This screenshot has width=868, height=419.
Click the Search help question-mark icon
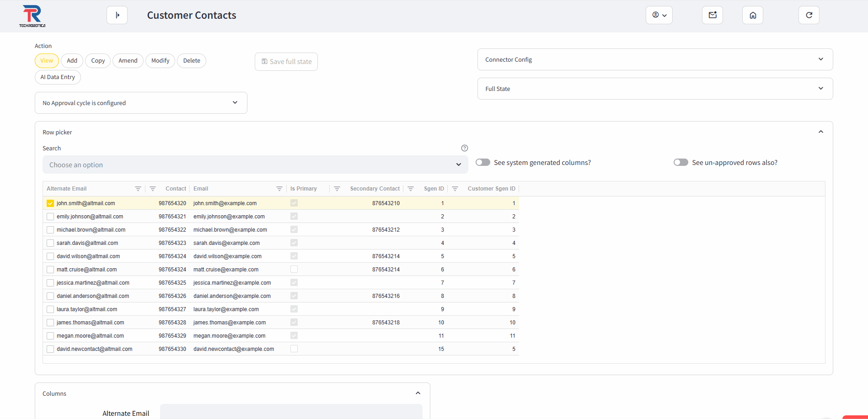[x=465, y=148]
